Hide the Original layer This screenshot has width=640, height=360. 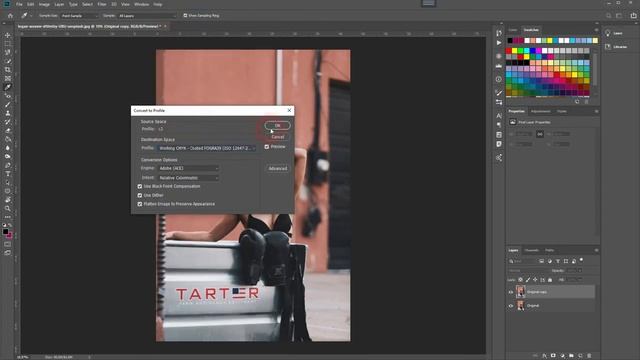[511, 306]
